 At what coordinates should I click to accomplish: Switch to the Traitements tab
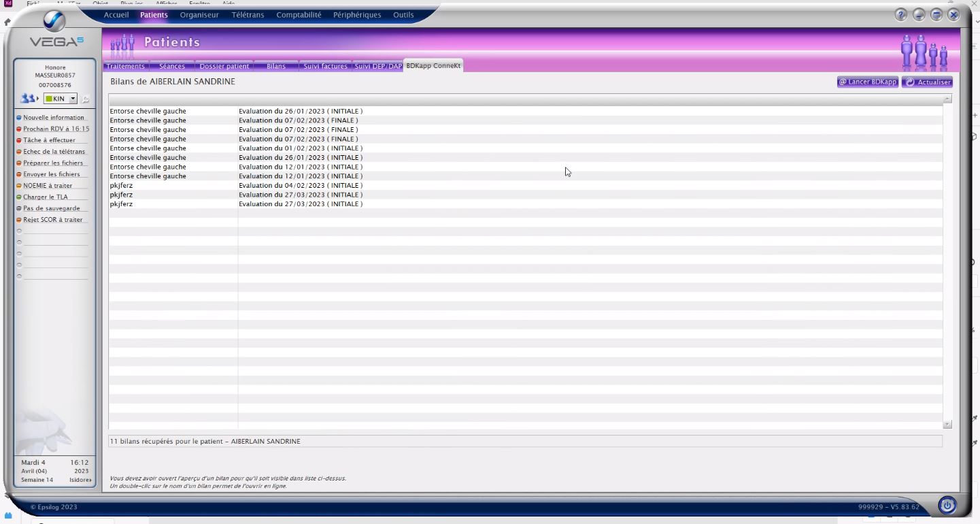126,66
